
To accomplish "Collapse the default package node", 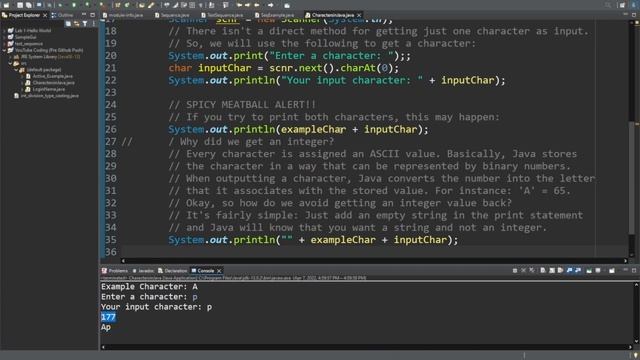I will 16,70.
